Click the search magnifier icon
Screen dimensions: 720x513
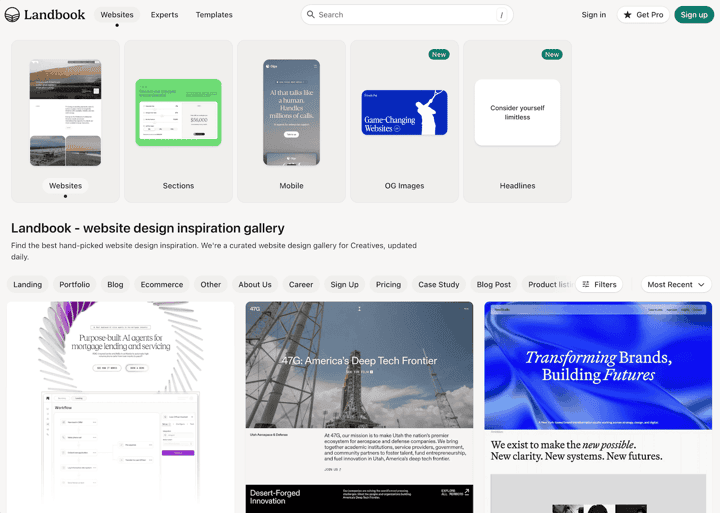[311, 15]
